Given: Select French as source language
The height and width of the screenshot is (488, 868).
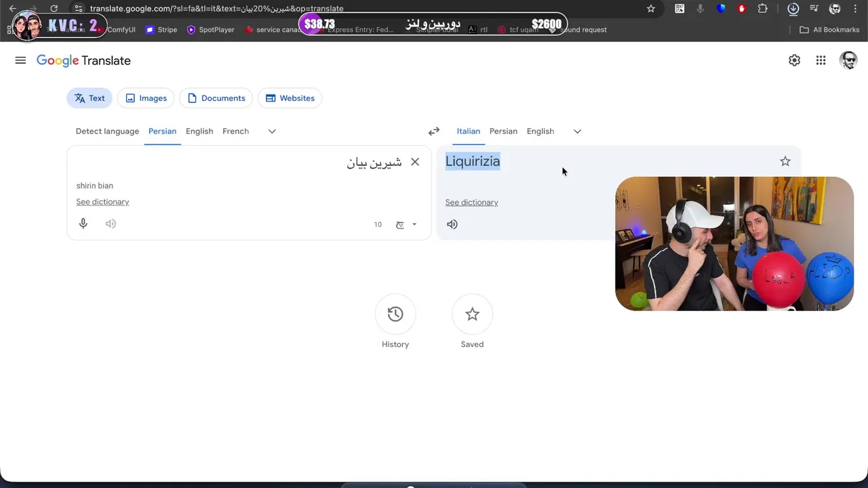Looking at the screenshot, I should (235, 131).
